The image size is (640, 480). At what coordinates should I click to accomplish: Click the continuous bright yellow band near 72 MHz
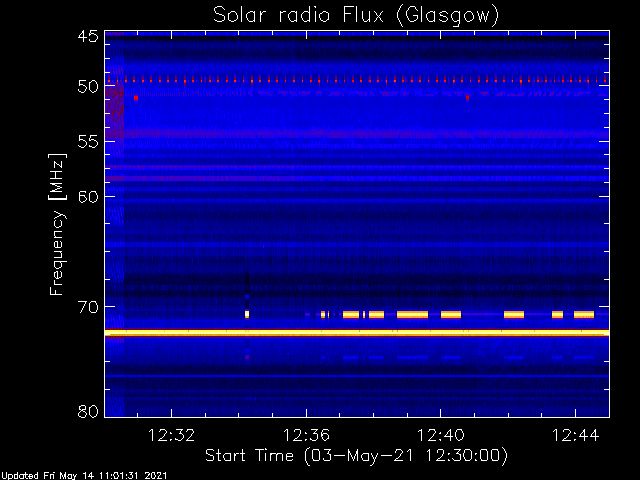click(357, 333)
